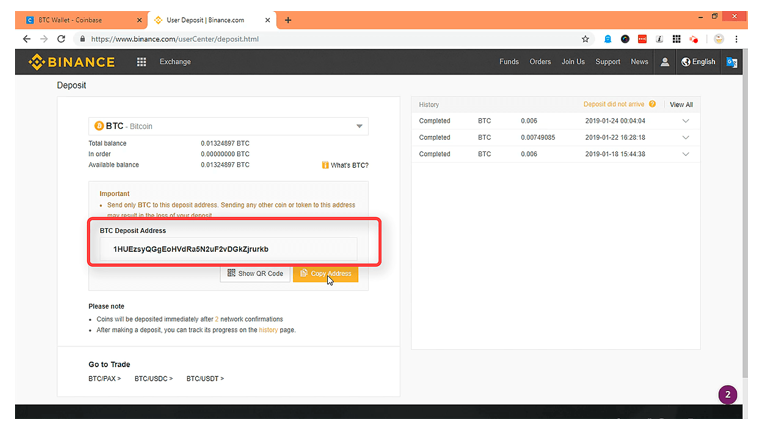Reload the page with browser refresh icon
The image size is (759, 427).
(x=61, y=39)
